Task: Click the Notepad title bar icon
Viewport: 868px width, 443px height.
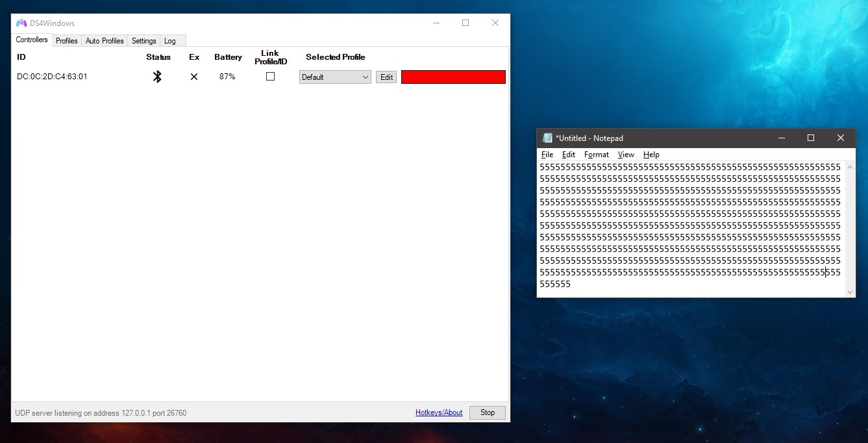Action: pyautogui.click(x=548, y=138)
